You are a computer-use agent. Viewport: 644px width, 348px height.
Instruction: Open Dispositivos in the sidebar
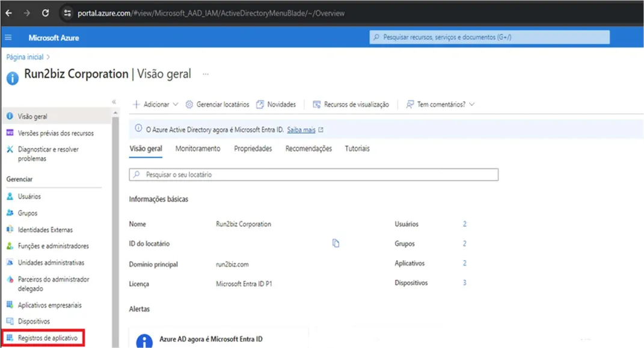point(34,322)
